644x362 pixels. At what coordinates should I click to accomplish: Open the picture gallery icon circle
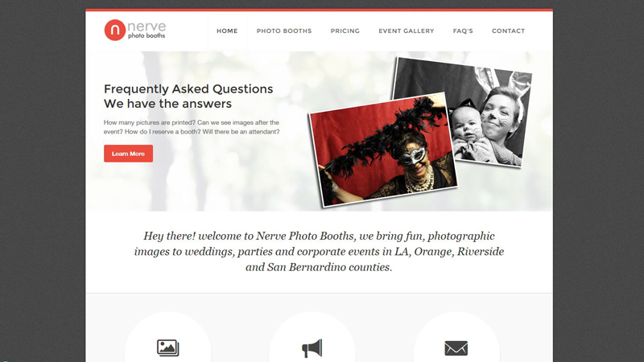(168, 336)
